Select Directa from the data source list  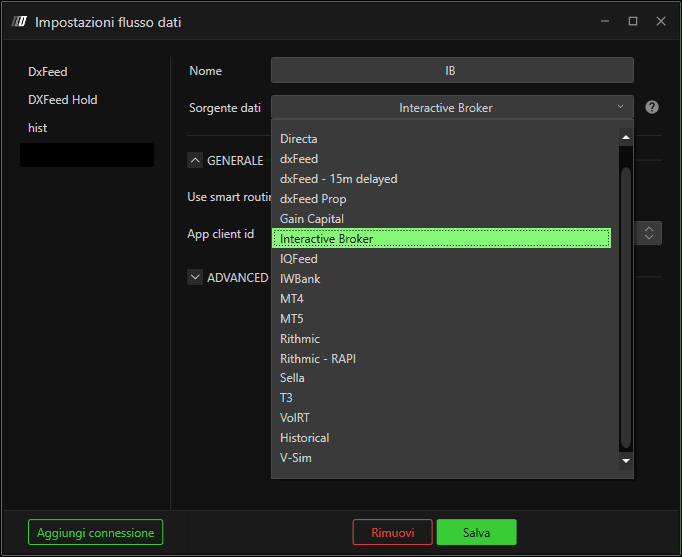click(441, 139)
